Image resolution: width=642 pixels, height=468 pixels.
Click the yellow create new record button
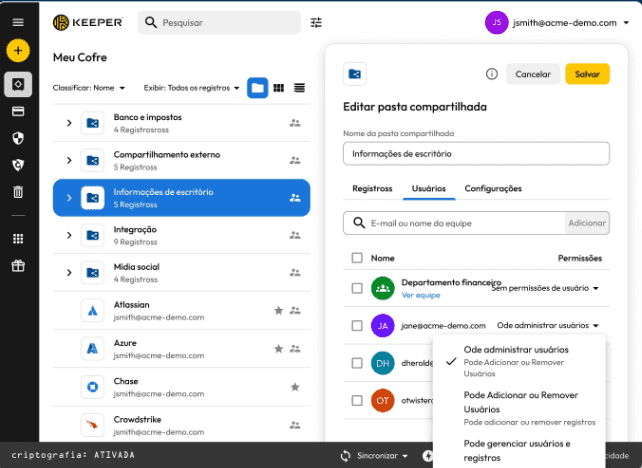[18, 50]
